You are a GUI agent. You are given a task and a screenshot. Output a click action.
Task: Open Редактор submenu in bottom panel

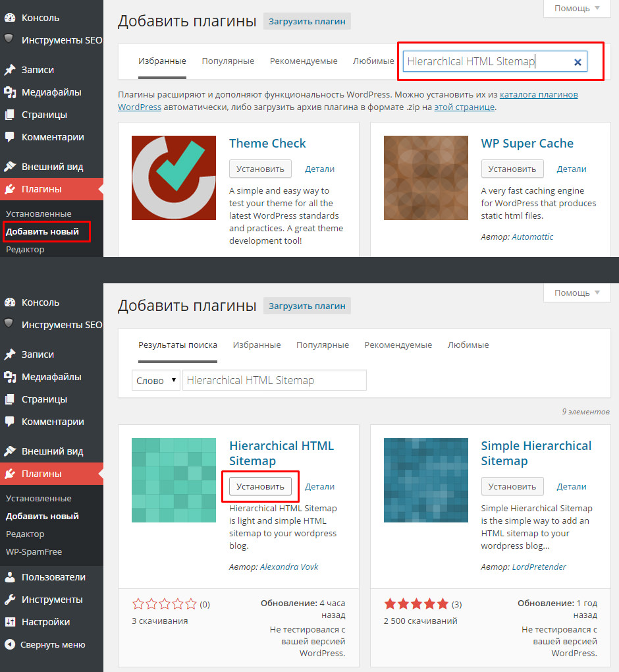click(x=25, y=534)
